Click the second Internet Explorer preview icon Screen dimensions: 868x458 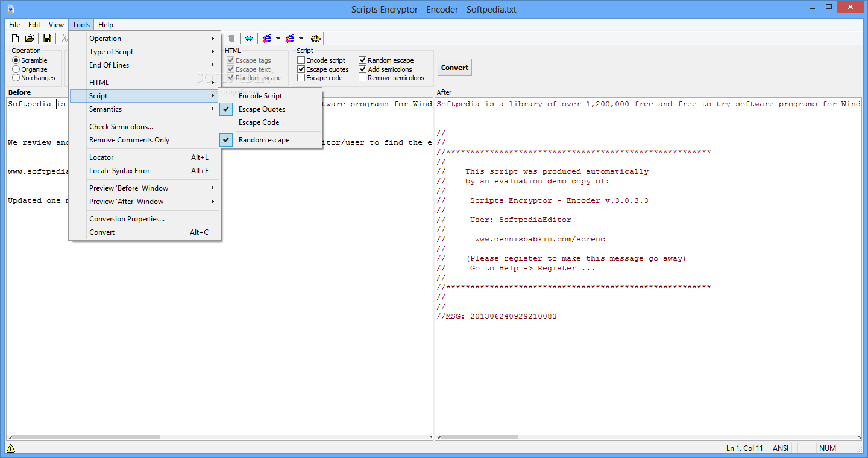(290, 39)
